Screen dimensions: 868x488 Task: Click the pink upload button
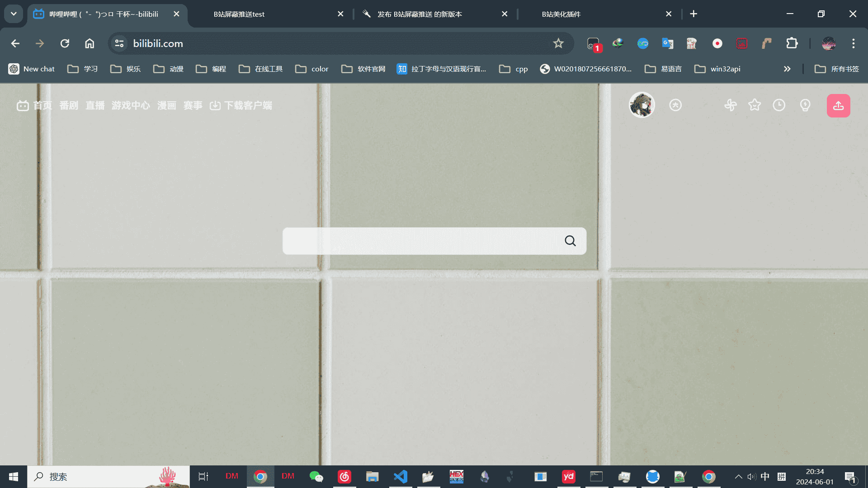[x=838, y=106]
